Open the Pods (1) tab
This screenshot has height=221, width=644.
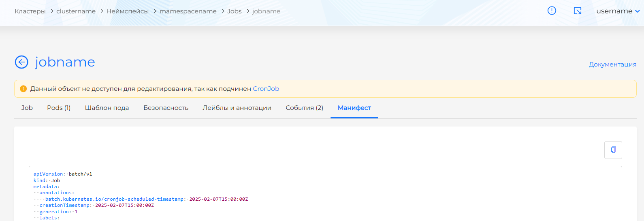click(x=59, y=108)
